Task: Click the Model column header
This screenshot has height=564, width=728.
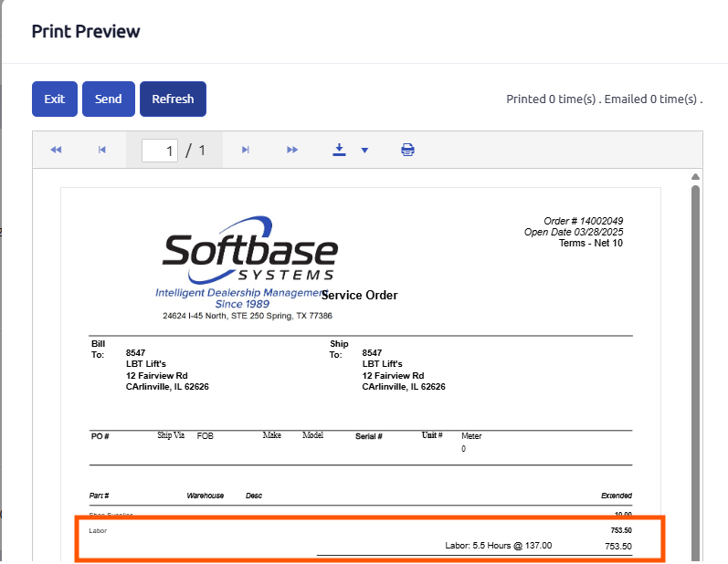Action: point(313,435)
